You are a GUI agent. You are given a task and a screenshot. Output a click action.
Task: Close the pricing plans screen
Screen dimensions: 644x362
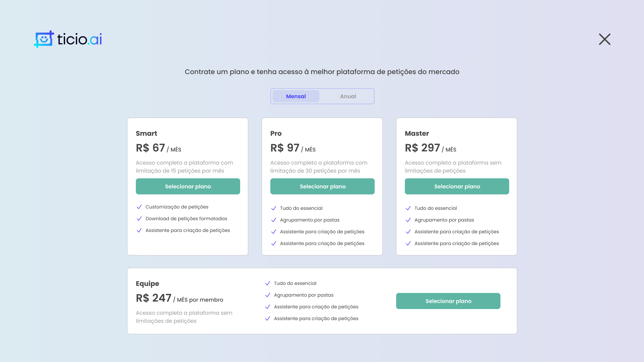click(x=605, y=39)
